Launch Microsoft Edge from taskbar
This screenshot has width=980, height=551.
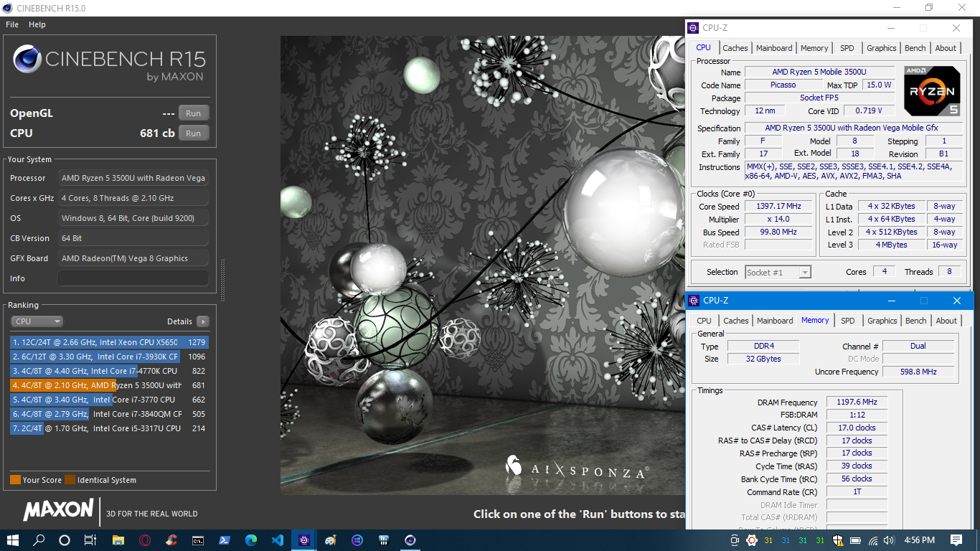coord(251,540)
